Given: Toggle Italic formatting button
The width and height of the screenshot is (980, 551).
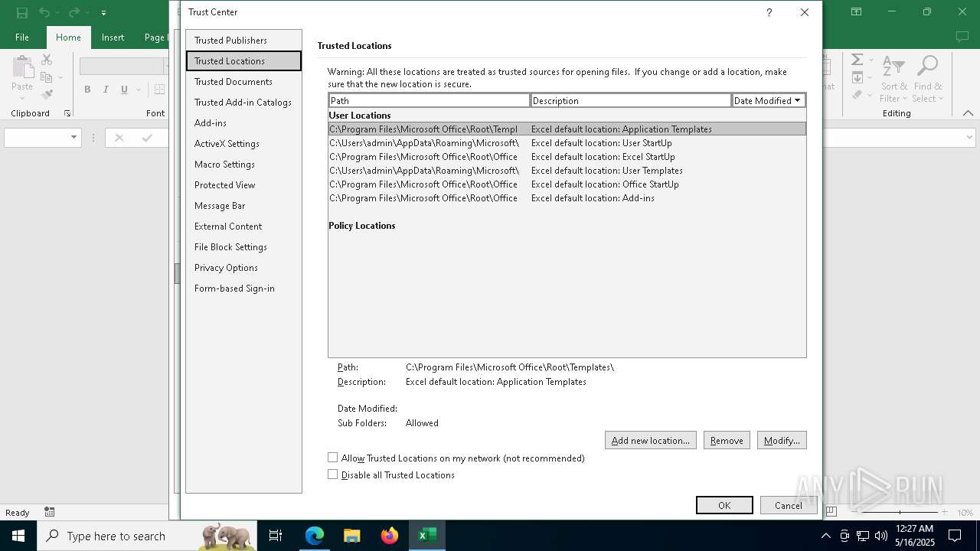Looking at the screenshot, I should pyautogui.click(x=106, y=90).
